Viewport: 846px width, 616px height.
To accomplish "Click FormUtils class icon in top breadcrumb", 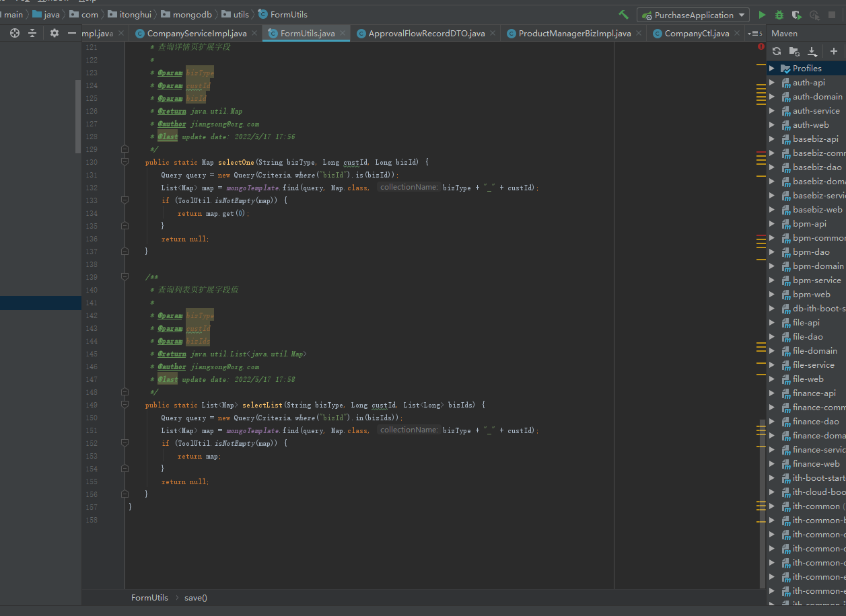I will [262, 14].
